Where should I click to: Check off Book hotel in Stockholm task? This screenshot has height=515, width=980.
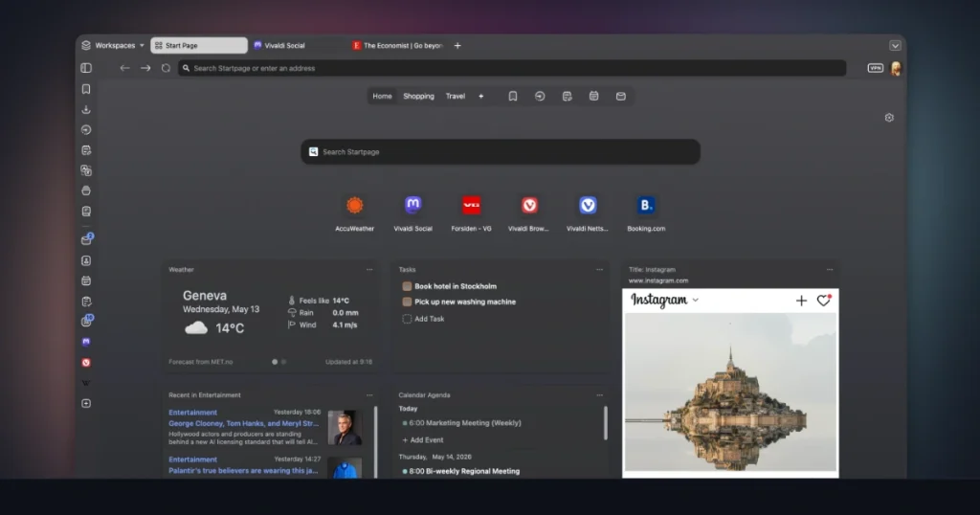(x=407, y=286)
